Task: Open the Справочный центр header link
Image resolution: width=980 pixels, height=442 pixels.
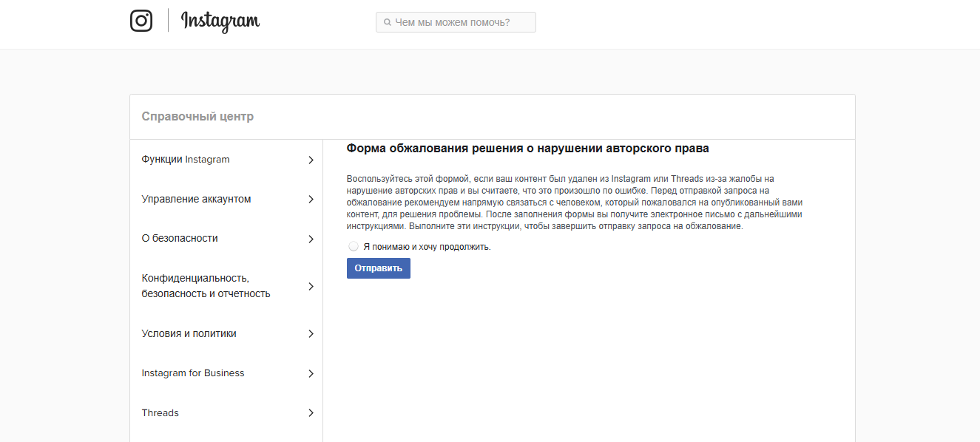Action: click(x=197, y=117)
